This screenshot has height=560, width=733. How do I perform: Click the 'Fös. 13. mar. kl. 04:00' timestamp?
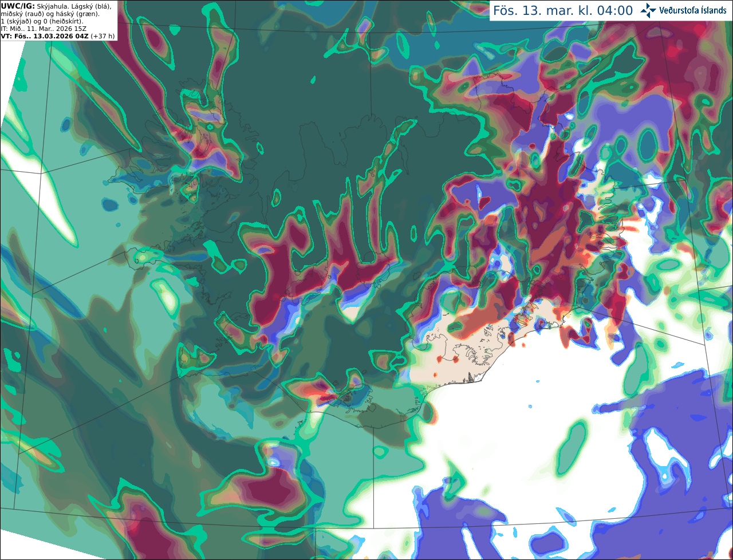[x=563, y=11]
